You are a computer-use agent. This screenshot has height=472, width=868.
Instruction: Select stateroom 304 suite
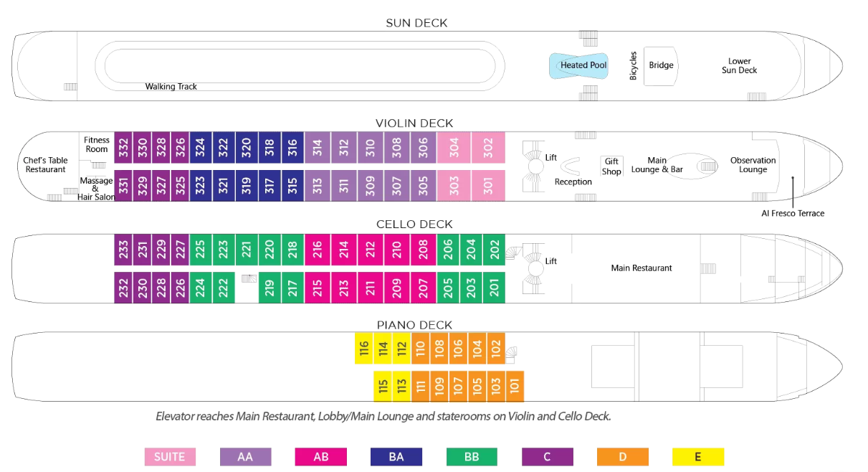tap(454, 148)
